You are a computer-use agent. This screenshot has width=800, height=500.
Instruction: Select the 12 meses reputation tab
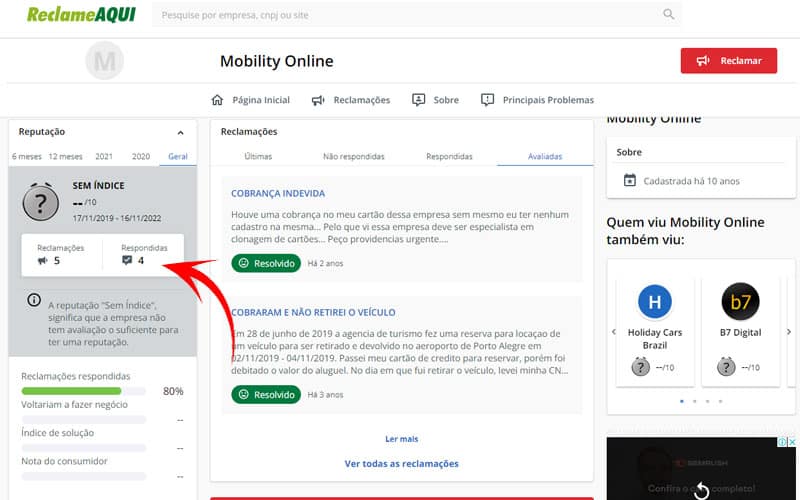(65, 157)
